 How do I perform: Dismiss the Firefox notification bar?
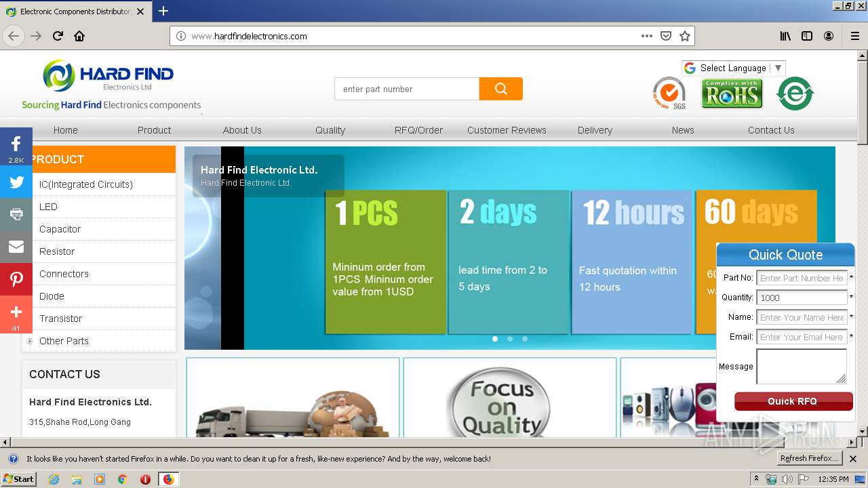(x=853, y=459)
